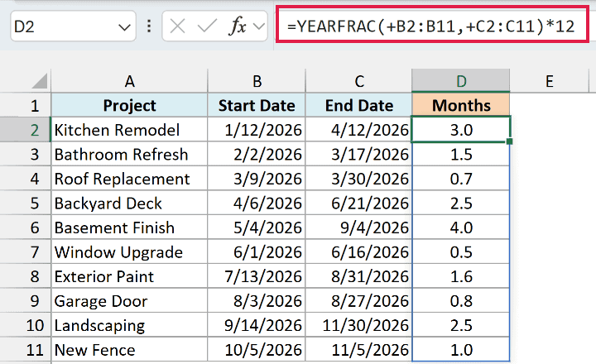Click the Months header cell

(x=461, y=105)
